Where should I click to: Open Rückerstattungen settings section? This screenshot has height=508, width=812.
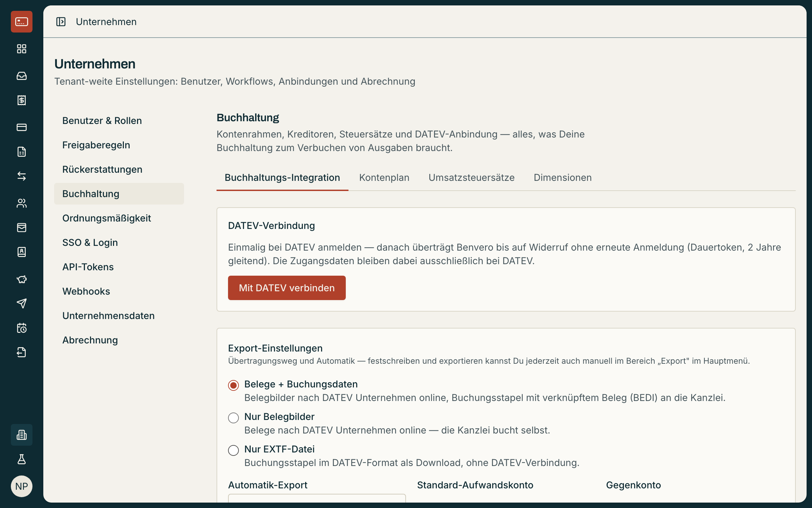tap(119, 169)
